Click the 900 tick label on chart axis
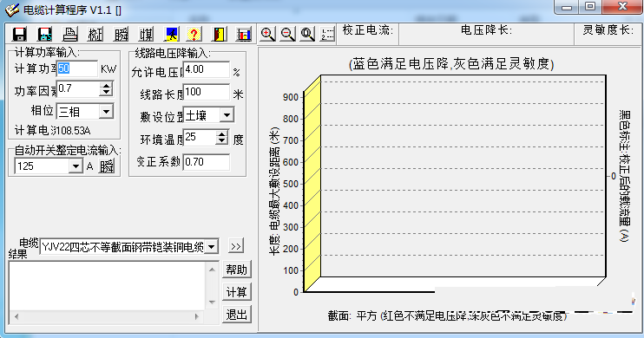Viewport: 644px width, 338px height. (291, 97)
